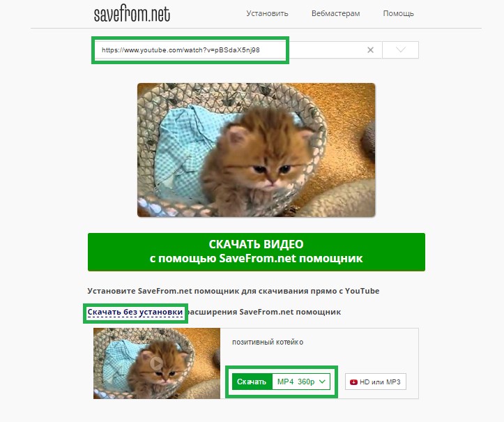Click the big green СКАЧАТЬ ВИДЕО banner button
The width and height of the screenshot is (504, 422).
[256, 252]
